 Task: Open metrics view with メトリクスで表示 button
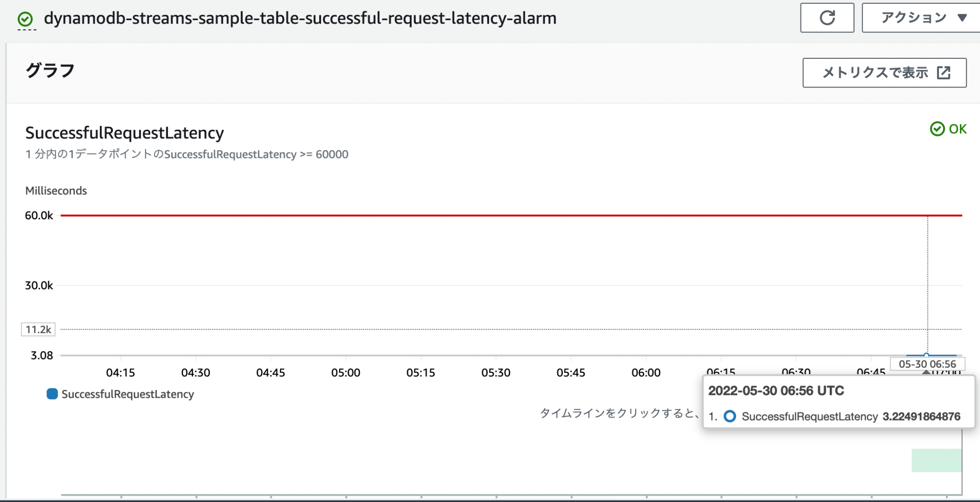point(883,73)
